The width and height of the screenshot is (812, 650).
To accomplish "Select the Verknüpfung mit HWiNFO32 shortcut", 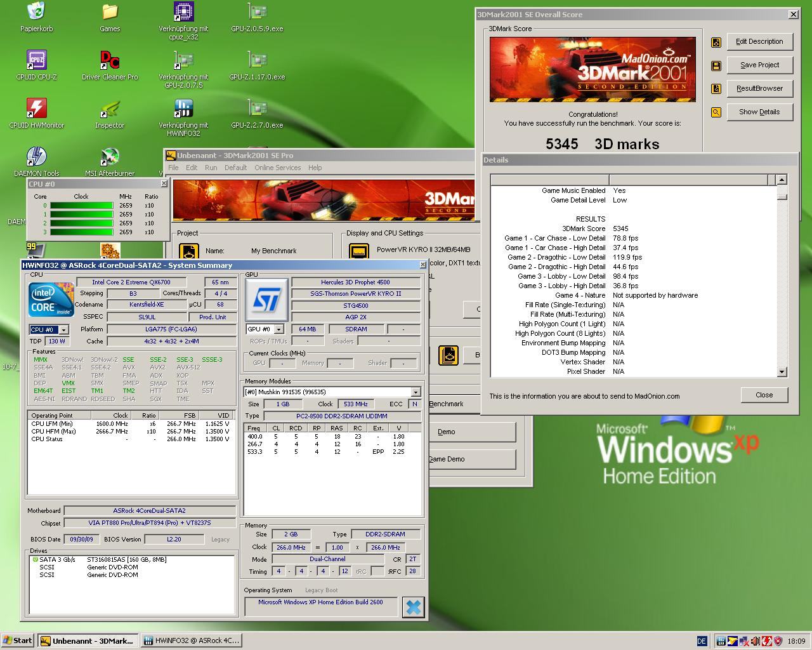I will (183, 117).
